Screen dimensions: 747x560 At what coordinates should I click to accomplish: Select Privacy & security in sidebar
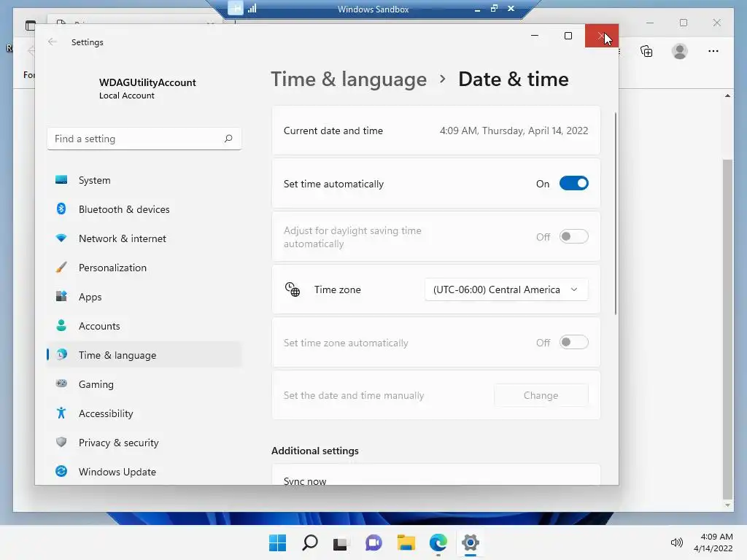(144, 443)
